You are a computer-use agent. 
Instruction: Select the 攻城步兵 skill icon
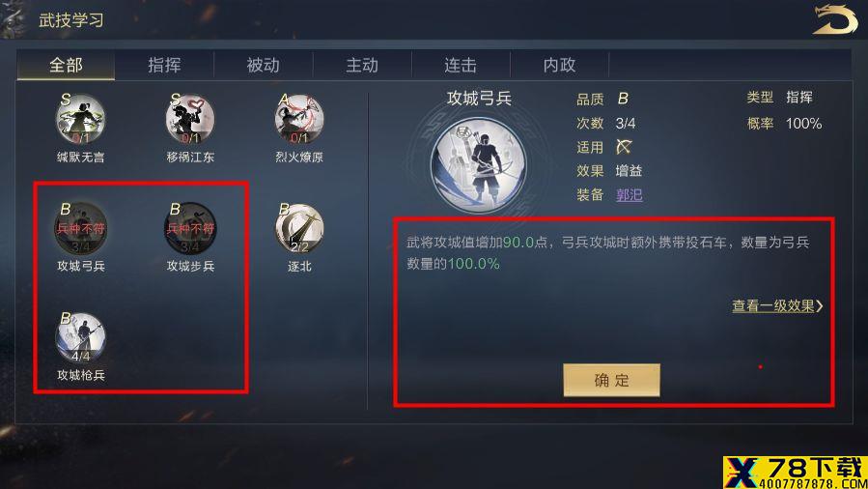click(x=190, y=228)
